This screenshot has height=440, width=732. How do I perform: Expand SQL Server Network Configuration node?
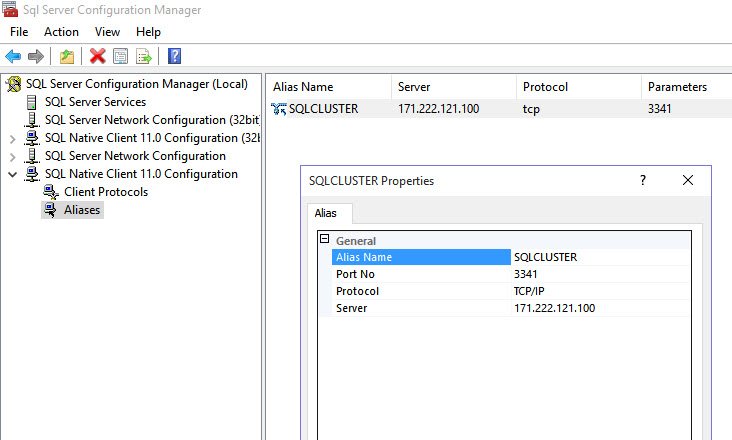point(13,157)
